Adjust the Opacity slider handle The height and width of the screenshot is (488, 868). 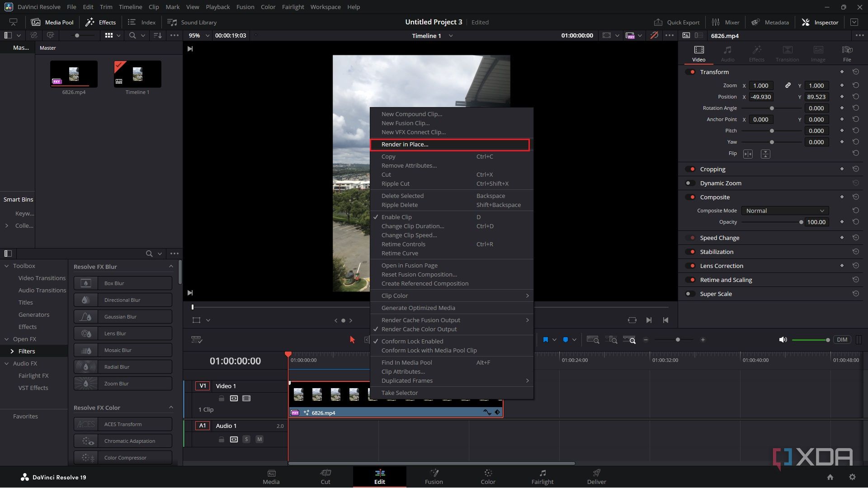801,222
